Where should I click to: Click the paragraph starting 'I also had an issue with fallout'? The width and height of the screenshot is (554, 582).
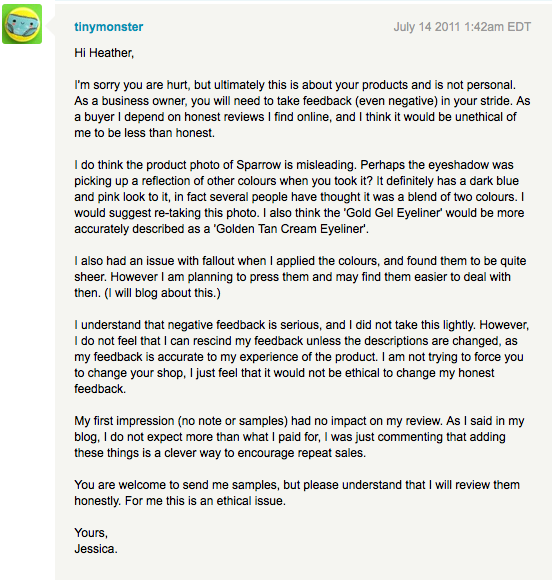tap(300, 277)
